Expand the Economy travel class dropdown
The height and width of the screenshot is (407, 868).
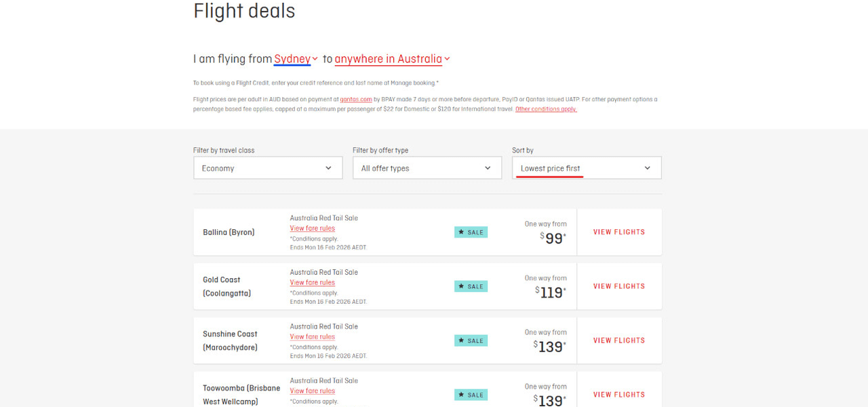pyautogui.click(x=267, y=168)
